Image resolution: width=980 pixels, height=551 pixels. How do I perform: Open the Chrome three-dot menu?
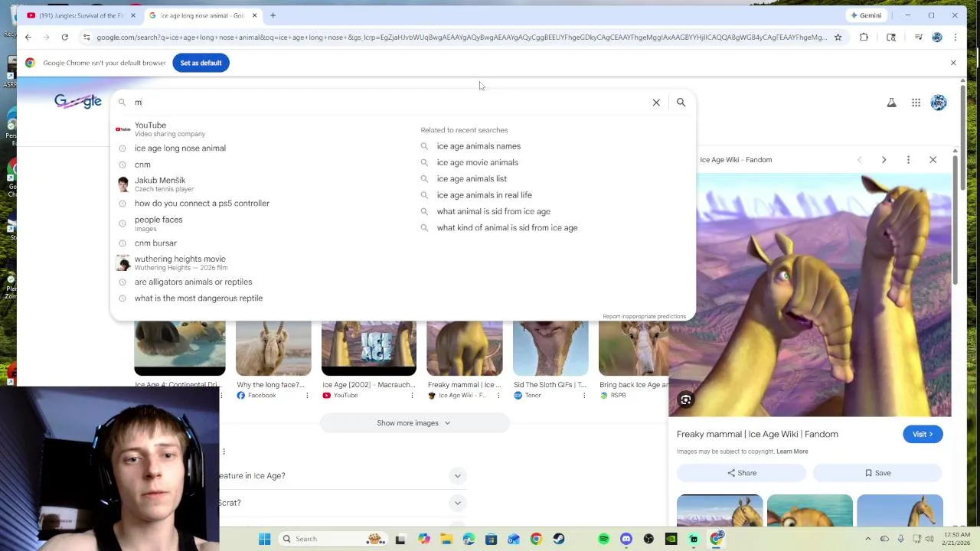pos(955,37)
